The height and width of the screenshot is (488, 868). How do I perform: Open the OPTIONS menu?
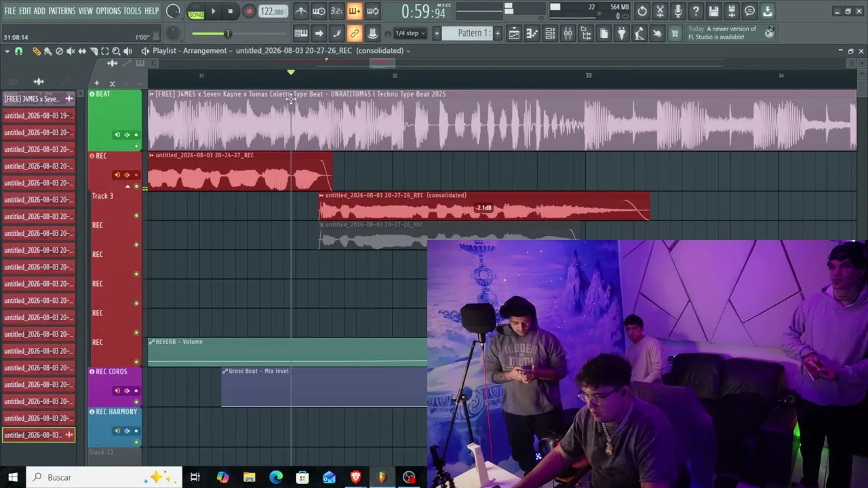coord(108,11)
